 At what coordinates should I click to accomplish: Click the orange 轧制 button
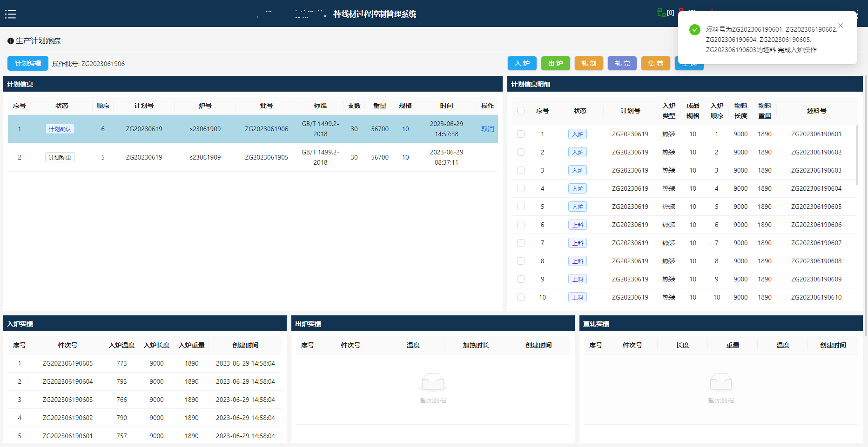[x=589, y=63]
